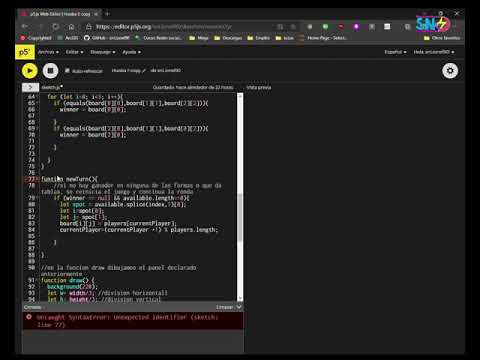Open the Hola user account dropdown
Image resolution: width=480 pixels, height=360 pixels.
(434, 52)
